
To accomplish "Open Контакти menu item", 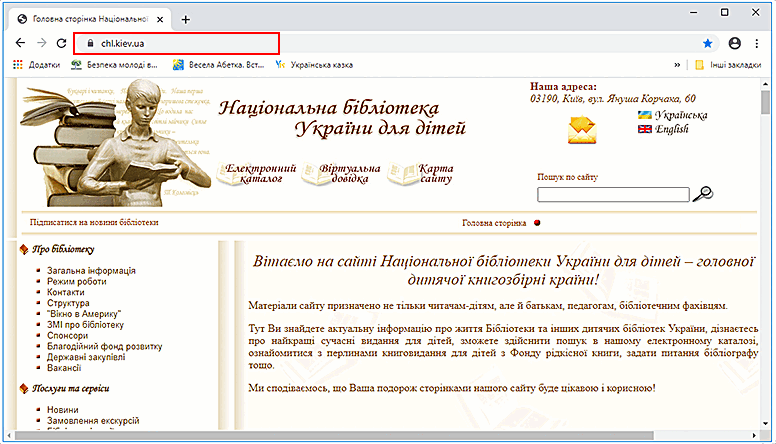I will [66, 293].
